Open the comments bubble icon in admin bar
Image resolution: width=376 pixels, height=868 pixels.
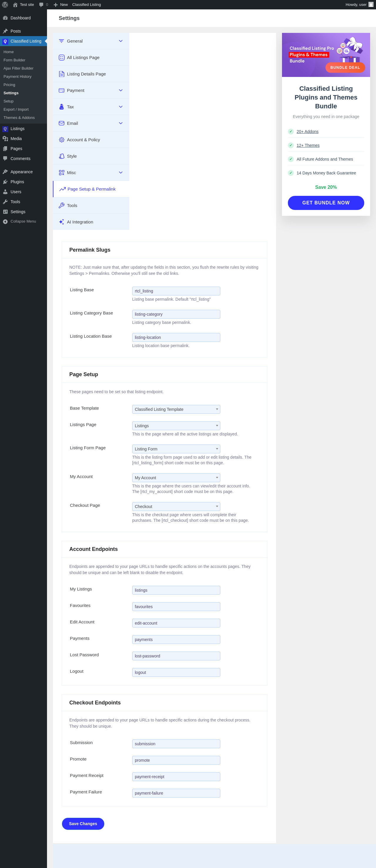pyautogui.click(x=41, y=5)
